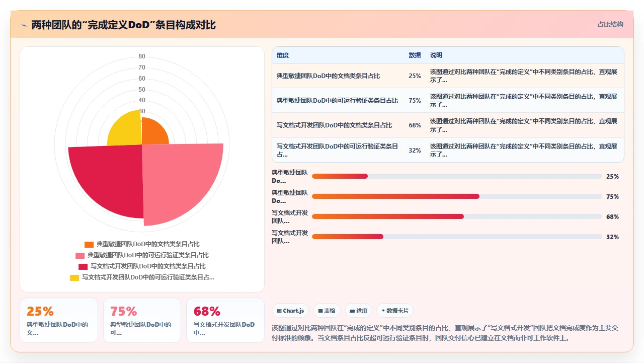Click the 维度 column header
Viewport: 644px width, 363px height.
[283, 55]
